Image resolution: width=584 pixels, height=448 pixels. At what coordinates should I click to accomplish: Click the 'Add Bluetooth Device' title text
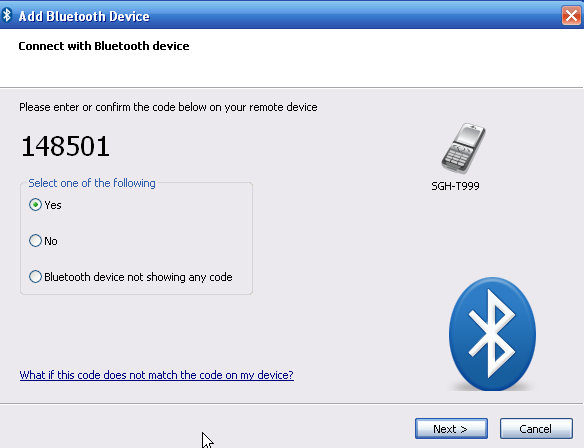pos(84,16)
